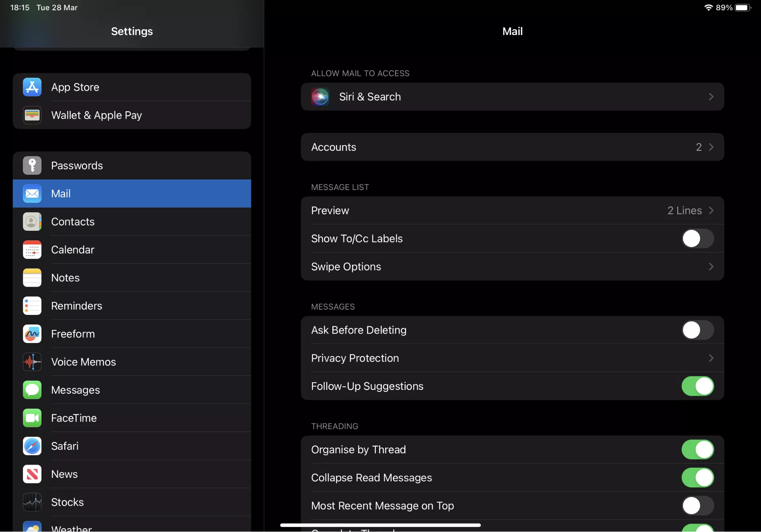Image resolution: width=761 pixels, height=532 pixels.
Task: Tap the FaceTime camera icon
Action: [x=32, y=418]
